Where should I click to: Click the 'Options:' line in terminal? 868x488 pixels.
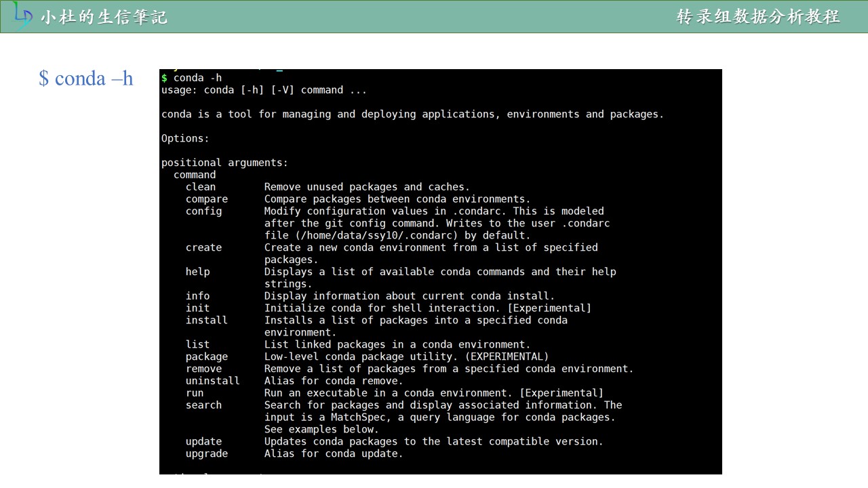point(185,138)
